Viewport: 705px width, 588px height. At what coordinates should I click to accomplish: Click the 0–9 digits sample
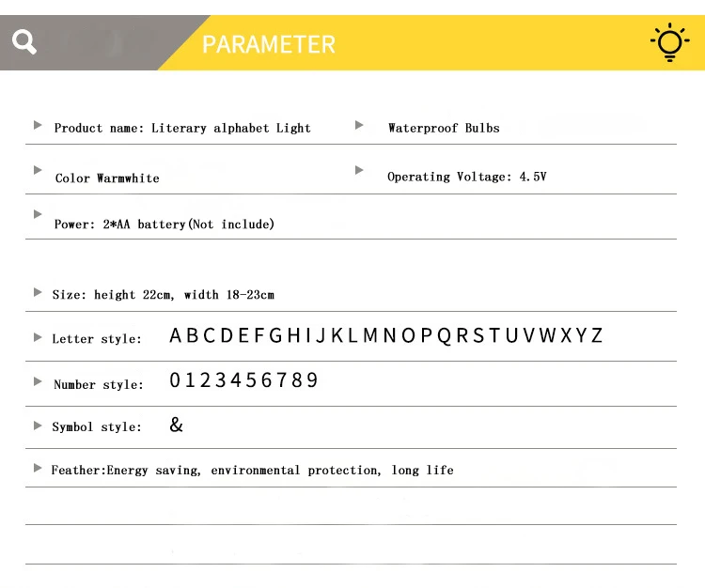coord(243,380)
